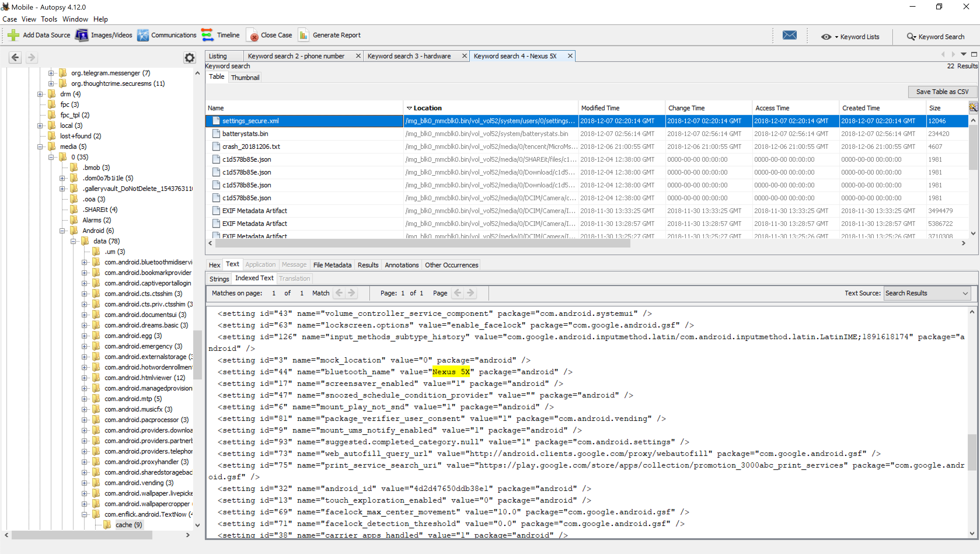The height and width of the screenshot is (554, 980).
Task: Click the highlighted Nexus 5X match
Action: [451, 372]
